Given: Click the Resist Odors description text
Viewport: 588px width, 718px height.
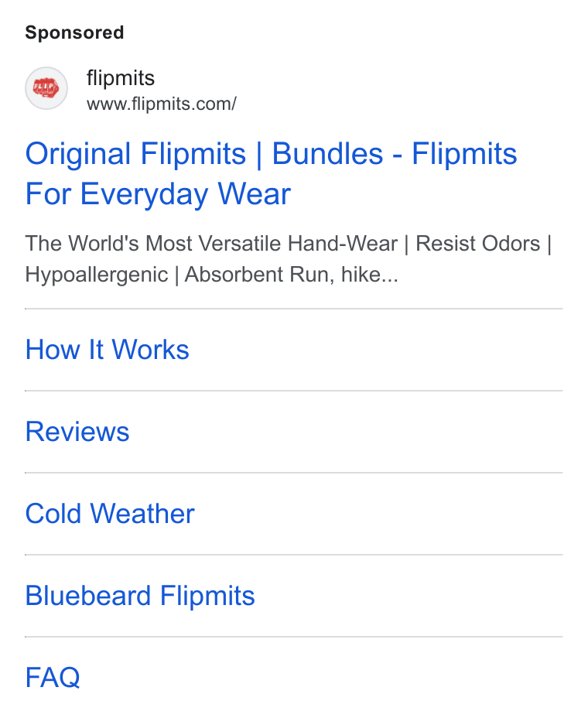Looking at the screenshot, I should 477,243.
